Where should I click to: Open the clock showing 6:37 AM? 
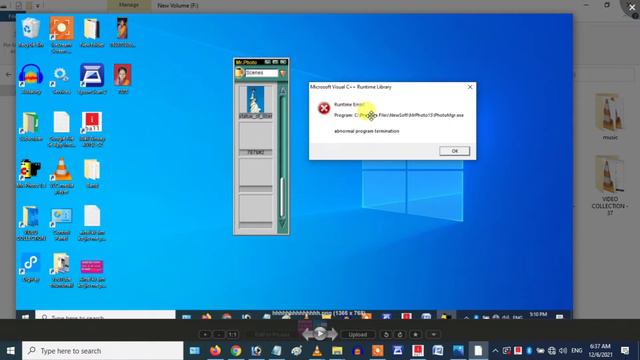[x=600, y=351]
